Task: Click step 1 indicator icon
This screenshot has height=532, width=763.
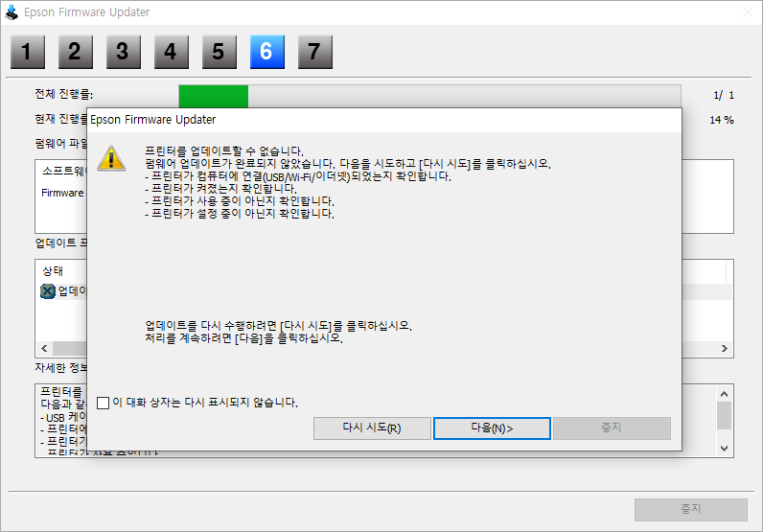Action: click(x=28, y=52)
